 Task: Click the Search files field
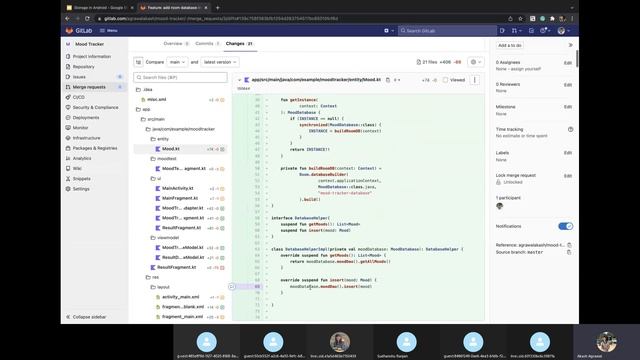(180, 77)
